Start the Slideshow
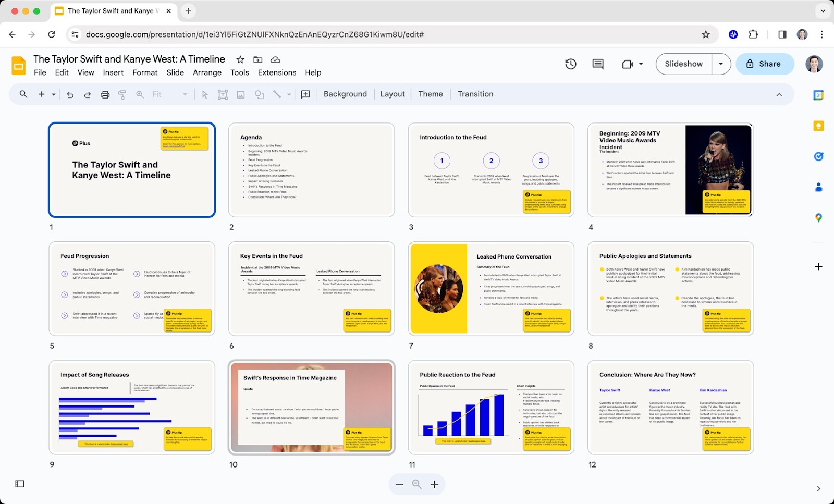834x504 pixels. pos(683,64)
